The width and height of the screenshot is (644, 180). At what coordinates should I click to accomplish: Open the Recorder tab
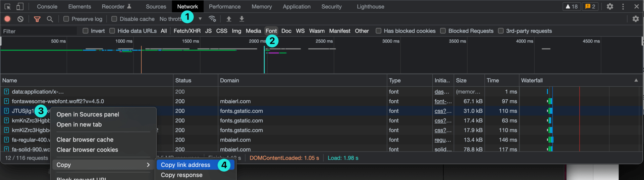pos(116,6)
